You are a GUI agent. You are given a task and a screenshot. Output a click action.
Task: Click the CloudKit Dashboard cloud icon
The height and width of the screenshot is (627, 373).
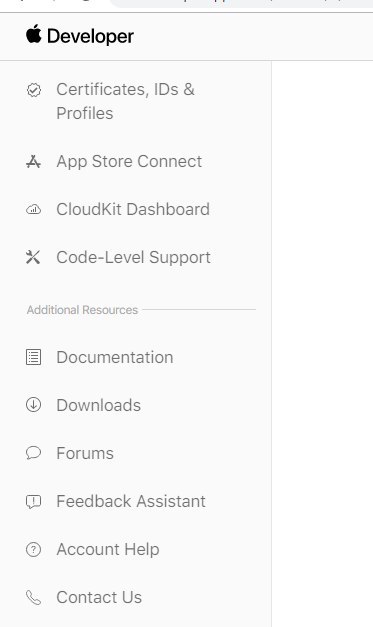(34, 210)
